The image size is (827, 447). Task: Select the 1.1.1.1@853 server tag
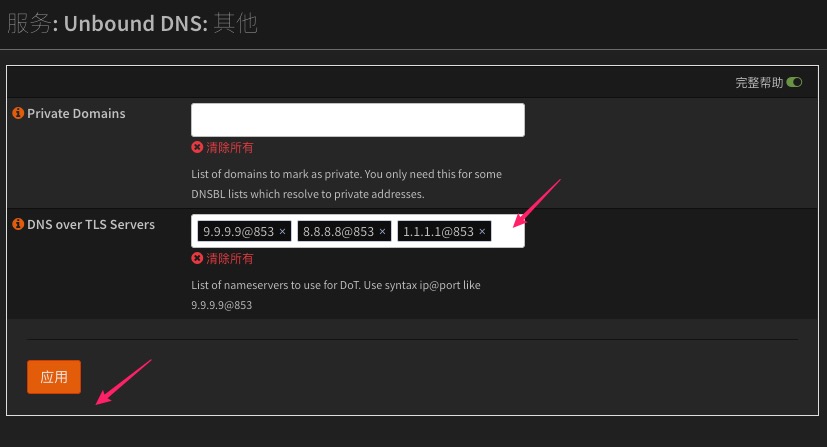(437, 232)
